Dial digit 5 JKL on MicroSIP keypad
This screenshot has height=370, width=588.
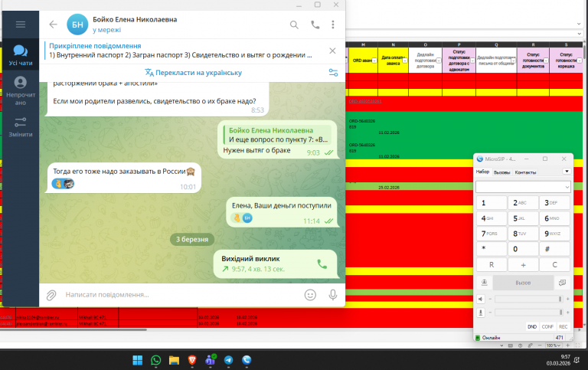point(523,218)
